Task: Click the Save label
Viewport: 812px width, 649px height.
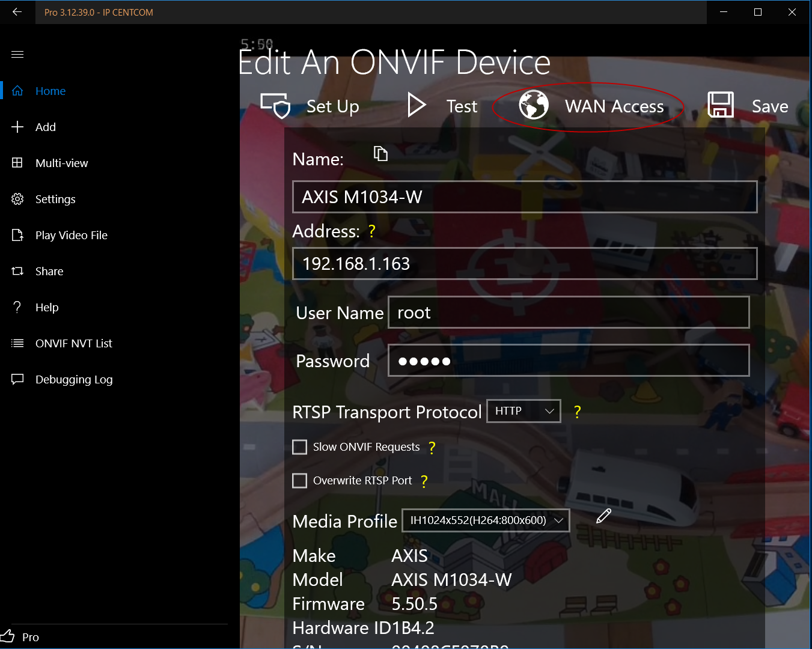Action: [770, 106]
